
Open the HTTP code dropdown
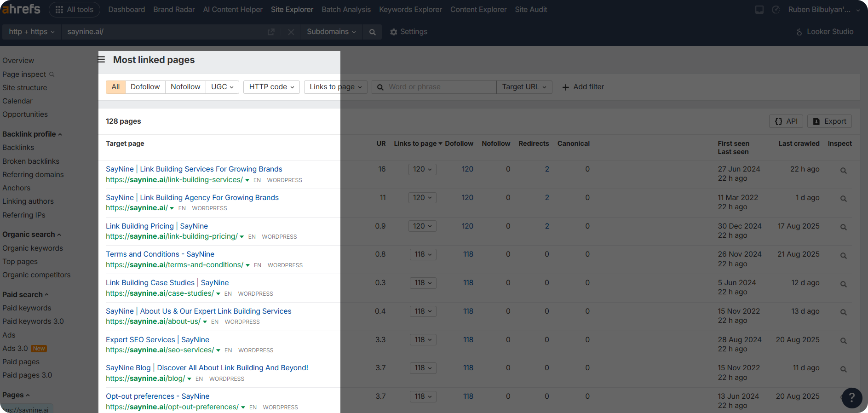[x=271, y=87]
